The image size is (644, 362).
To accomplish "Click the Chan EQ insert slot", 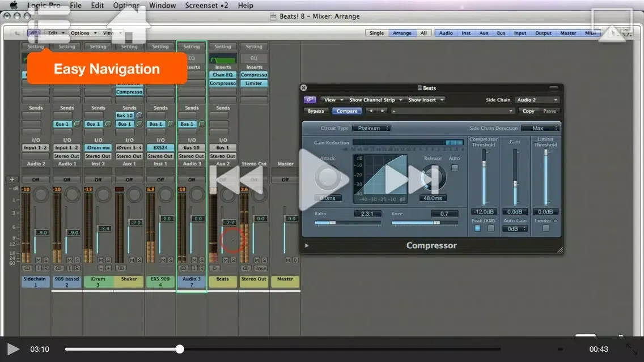I will [x=223, y=75].
